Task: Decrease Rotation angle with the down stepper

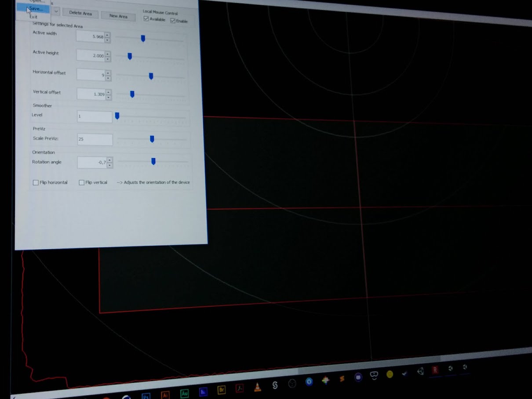Action: tap(109, 166)
